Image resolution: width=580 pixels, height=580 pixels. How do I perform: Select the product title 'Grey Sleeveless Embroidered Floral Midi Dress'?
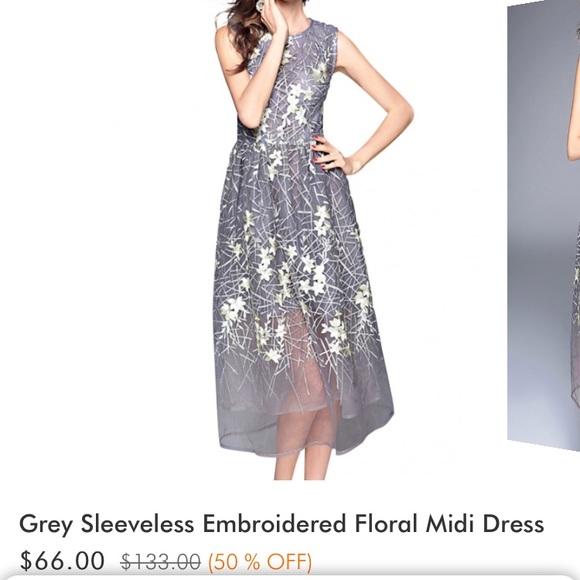[281, 525]
